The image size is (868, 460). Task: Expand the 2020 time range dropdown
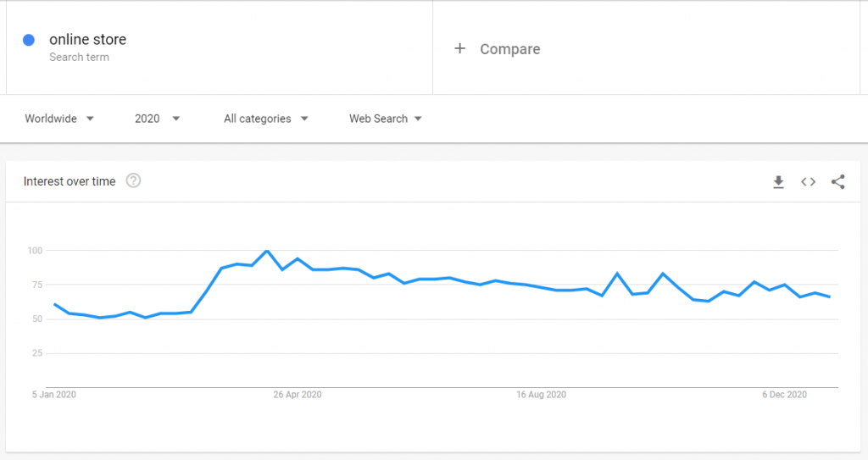(x=157, y=119)
